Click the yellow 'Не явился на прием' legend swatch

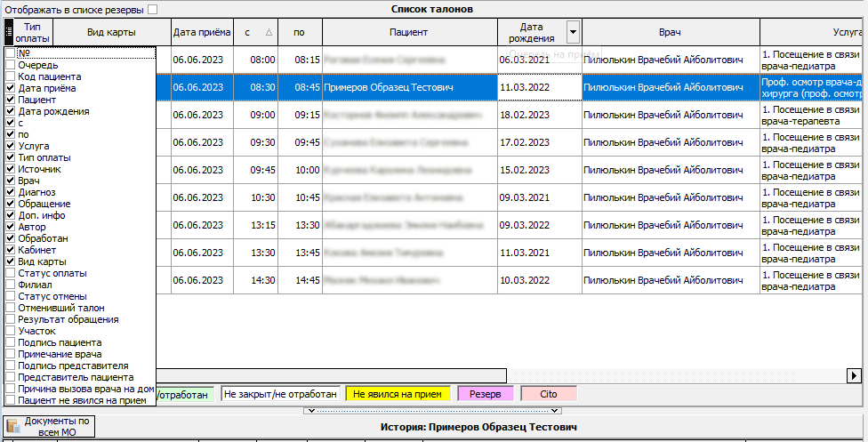[397, 393]
